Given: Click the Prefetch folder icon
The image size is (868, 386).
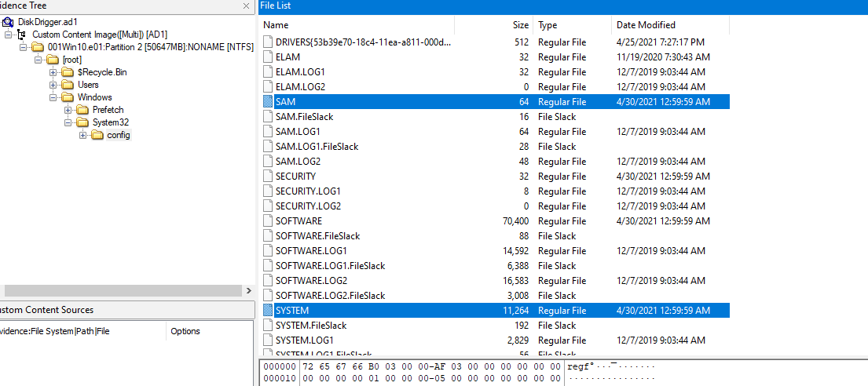Looking at the screenshot, I should tap(83, 110).
